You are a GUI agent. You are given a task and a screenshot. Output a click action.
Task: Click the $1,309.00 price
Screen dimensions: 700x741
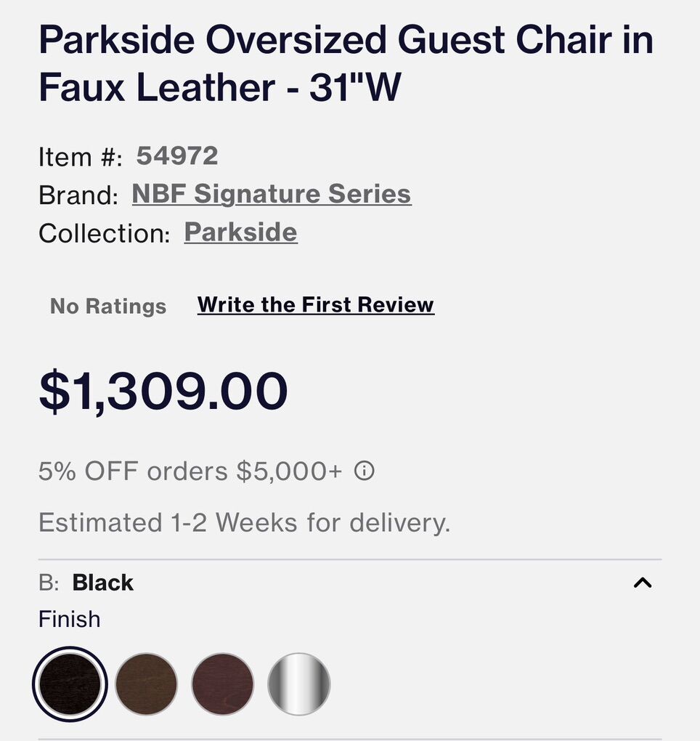coord(163,392)
